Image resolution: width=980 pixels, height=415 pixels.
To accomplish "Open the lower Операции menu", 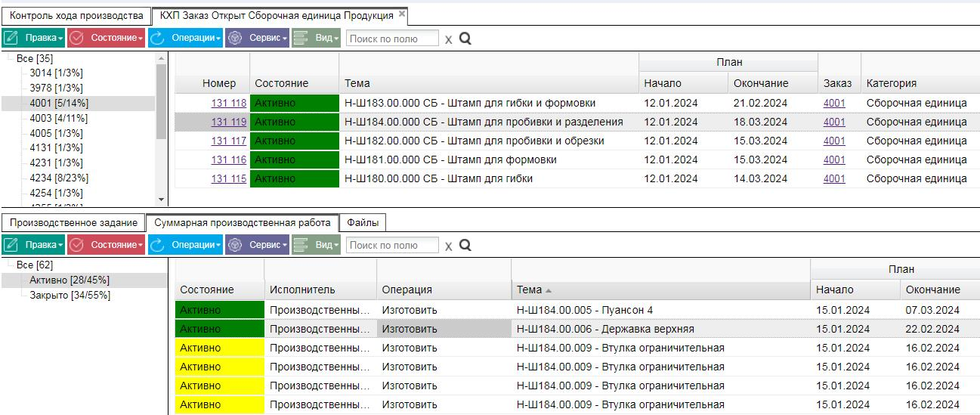I will tap(185, 245).
